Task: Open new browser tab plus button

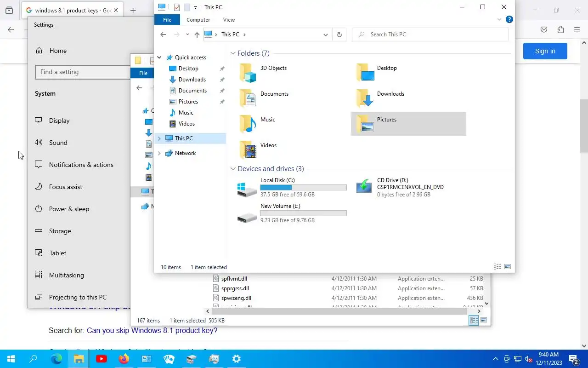Action: [x=133, y=11]
